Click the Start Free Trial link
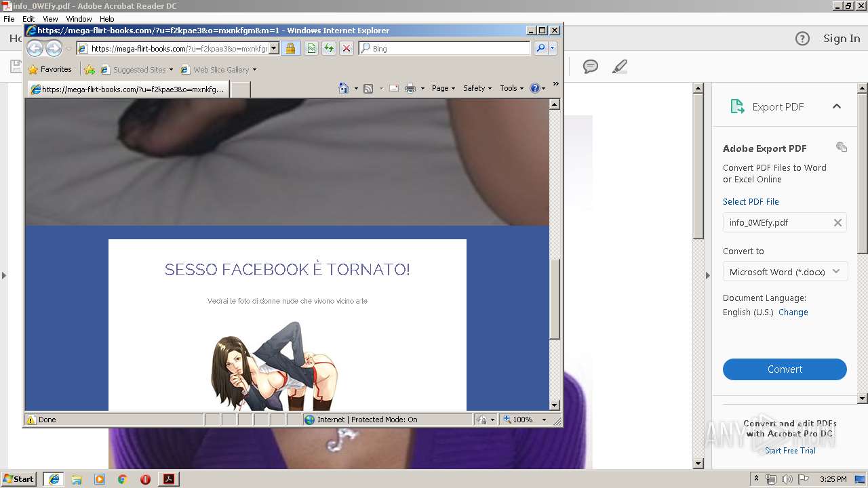 [x=790, y=451]
